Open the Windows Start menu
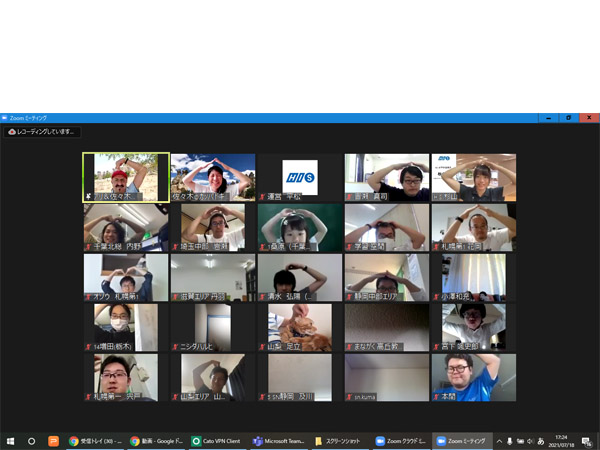Screen dimensions: 600x450 11,440
